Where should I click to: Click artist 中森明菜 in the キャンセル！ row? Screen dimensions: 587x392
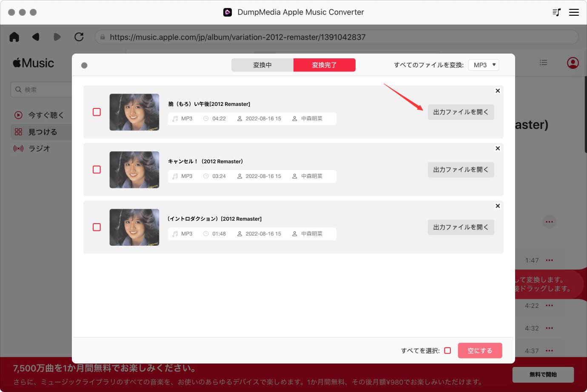point(312,176)
